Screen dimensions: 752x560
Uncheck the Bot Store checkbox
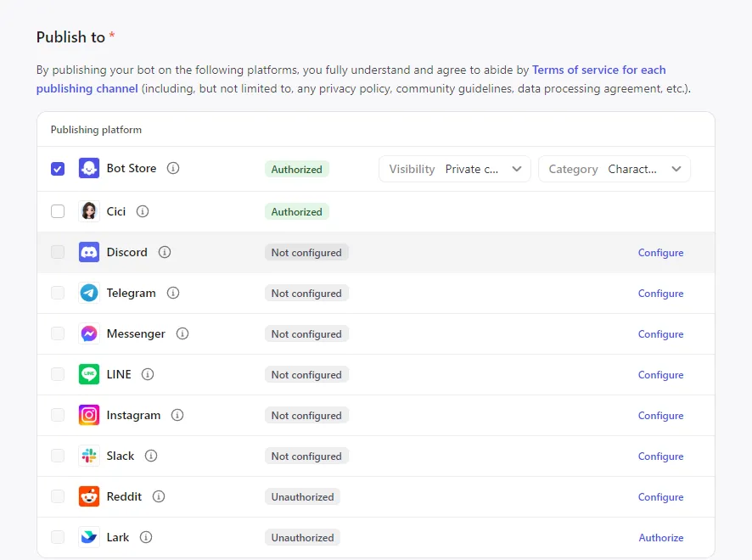click(58, 169)
